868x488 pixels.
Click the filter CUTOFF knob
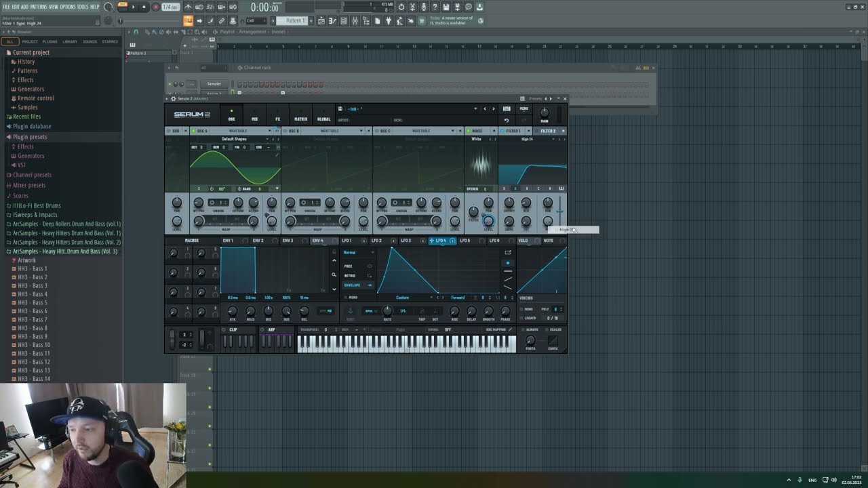(509, 203)
